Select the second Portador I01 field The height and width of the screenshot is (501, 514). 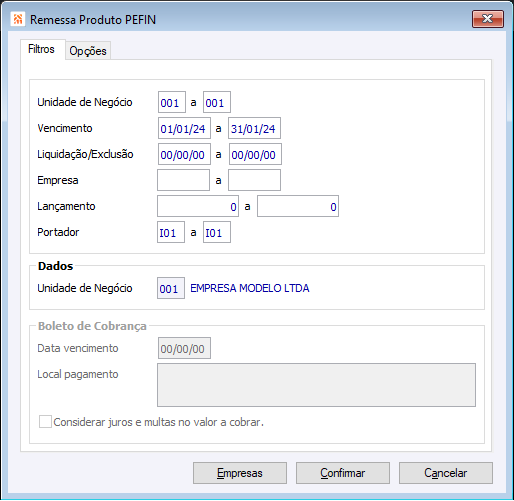tap(217, 232)
